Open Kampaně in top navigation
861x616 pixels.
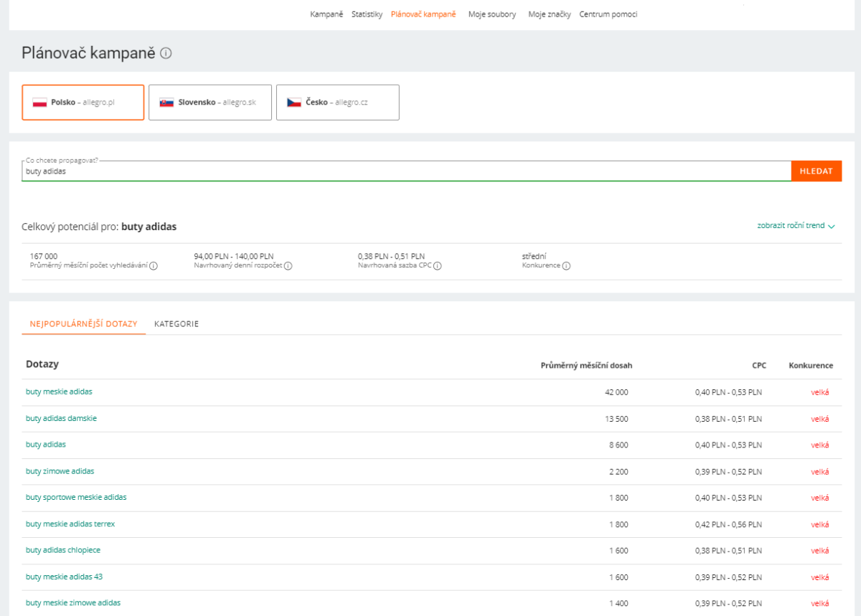[x=326, y=14]
